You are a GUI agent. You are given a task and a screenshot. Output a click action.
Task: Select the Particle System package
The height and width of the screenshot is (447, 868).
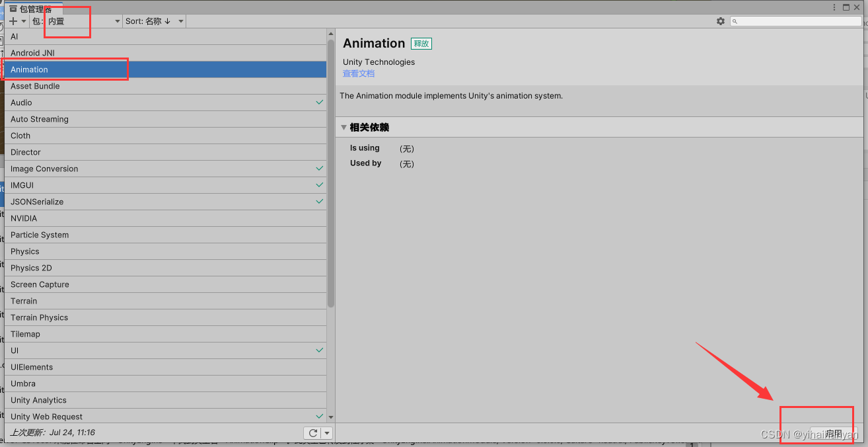(x=166, y=235)
